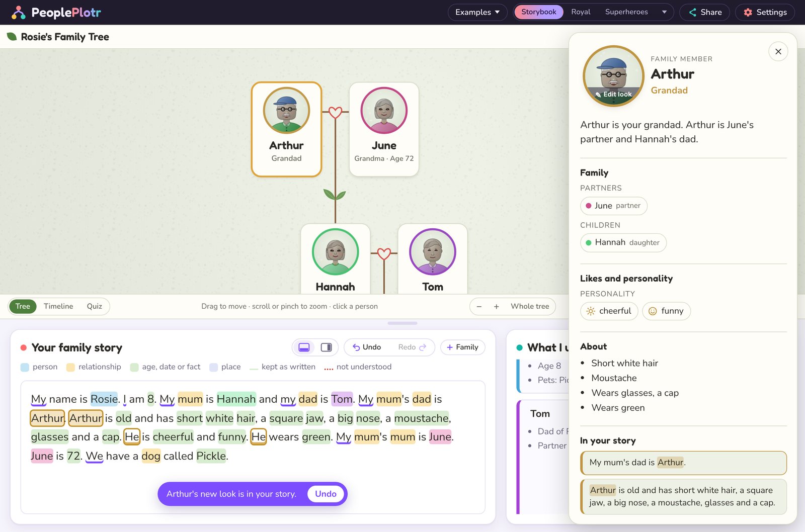The height and width of the screenshot is (532, 805).
Task: Click the PeoplePlotr logo icon
Action: pos(19,12)
